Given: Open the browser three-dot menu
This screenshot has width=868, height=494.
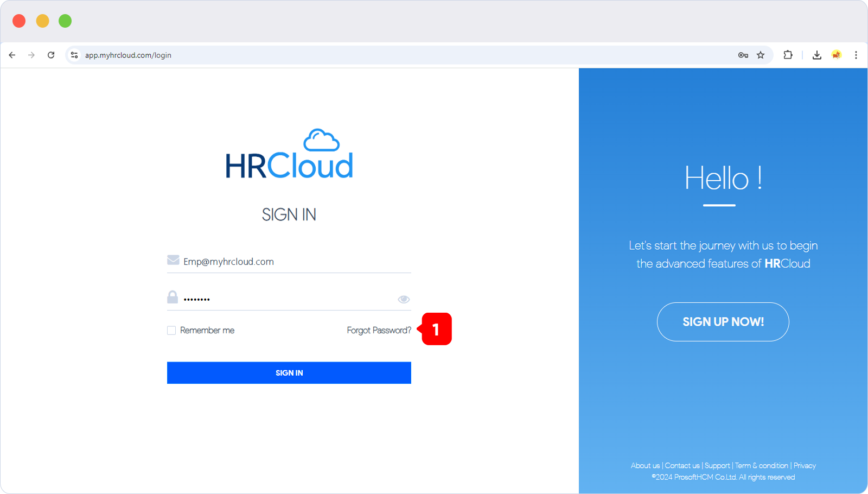Looking at the screenshot, I should (x=856, y=55).
